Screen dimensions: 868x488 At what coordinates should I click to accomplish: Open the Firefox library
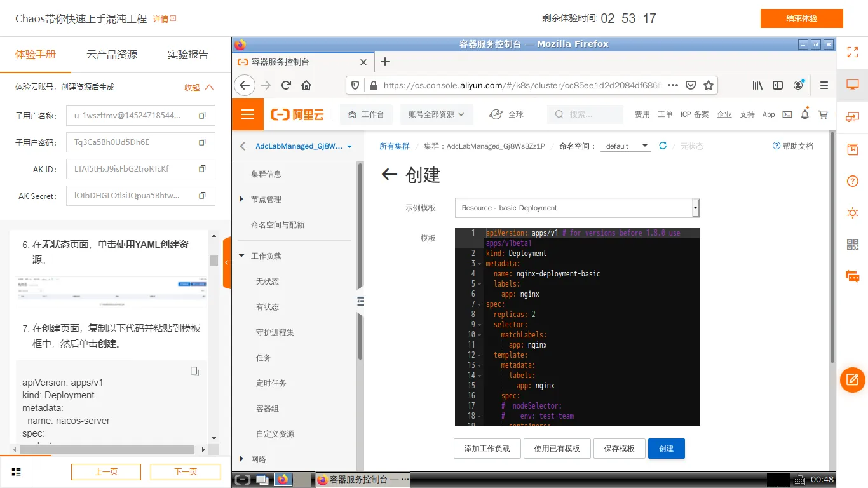click(x=758, y=85)
